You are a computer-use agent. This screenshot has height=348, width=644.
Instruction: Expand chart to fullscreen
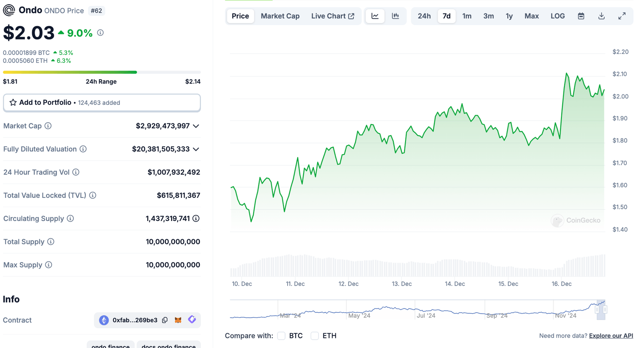point(622,16)
